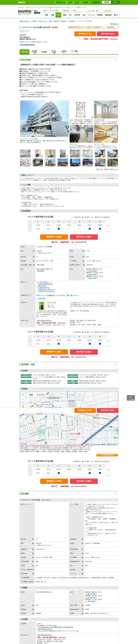Select 注文住宅 navigation tab

tap(77, 15)
